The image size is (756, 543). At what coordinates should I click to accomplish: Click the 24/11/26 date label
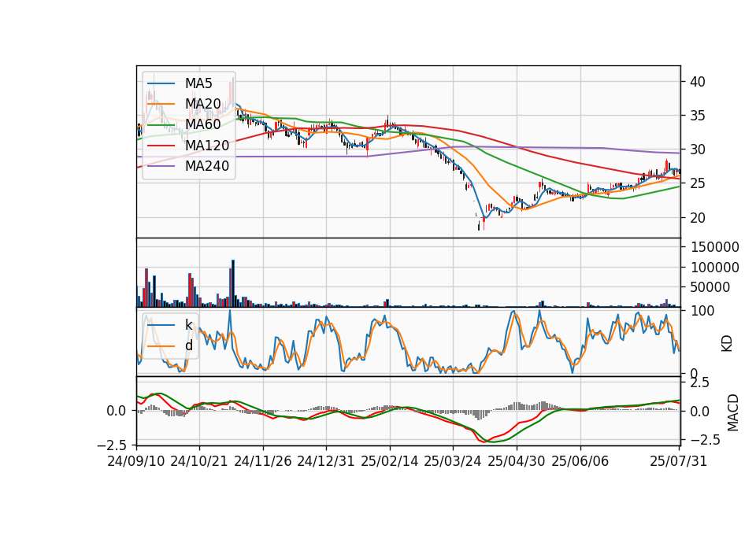[263, 461]
